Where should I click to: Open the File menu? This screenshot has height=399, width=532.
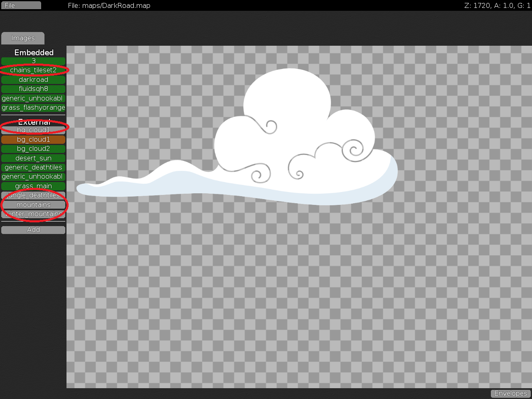20,5
